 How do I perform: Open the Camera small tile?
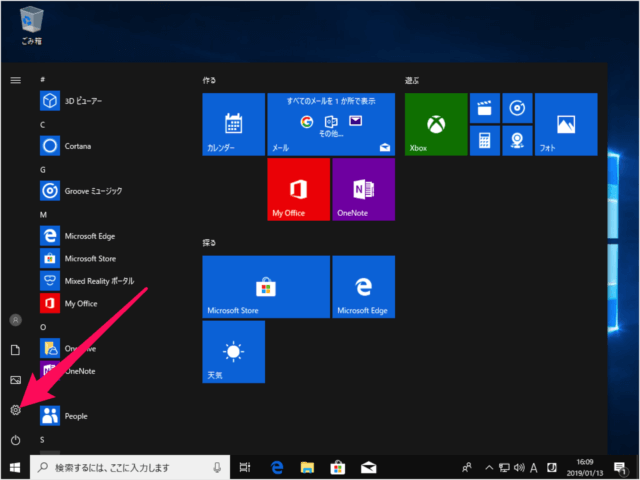[518, 141]
